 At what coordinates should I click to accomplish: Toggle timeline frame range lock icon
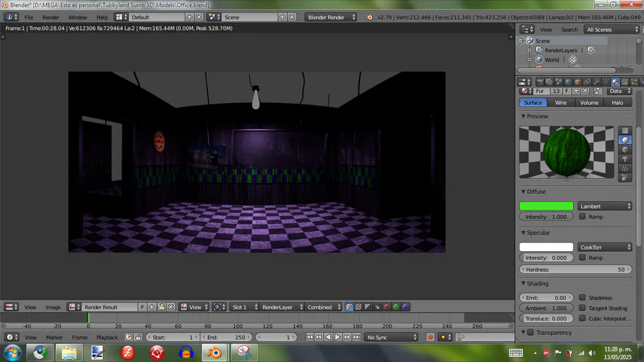(x=138, y=337)
